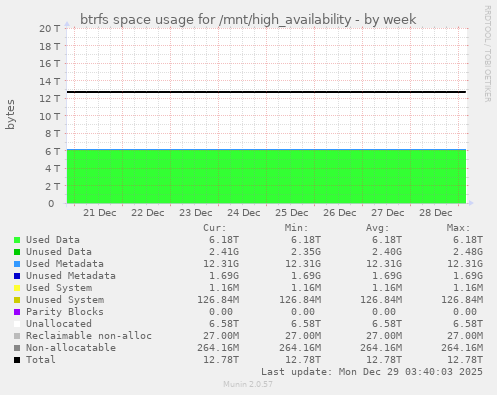Click the Unused System current value 126.84M

point(218,300)
